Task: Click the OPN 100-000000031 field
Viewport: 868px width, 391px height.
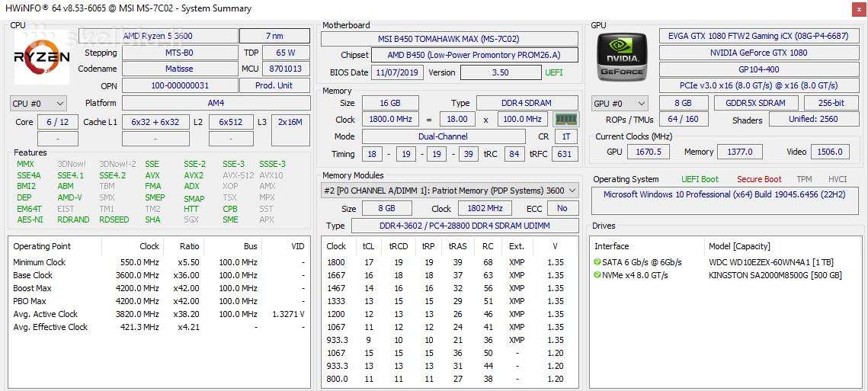Action: (x=180, y=86)
